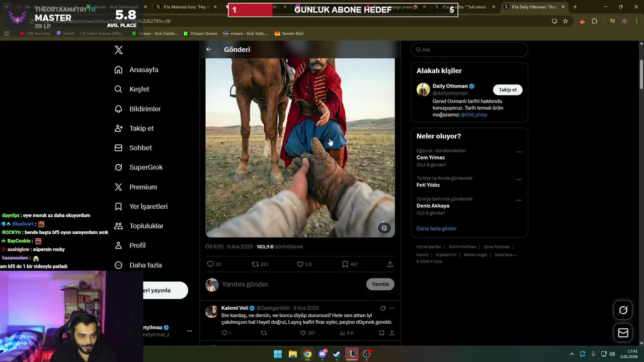Repost Kalemî Veli's comment
This screenshot has height=362, width=644.
[264, 333]
